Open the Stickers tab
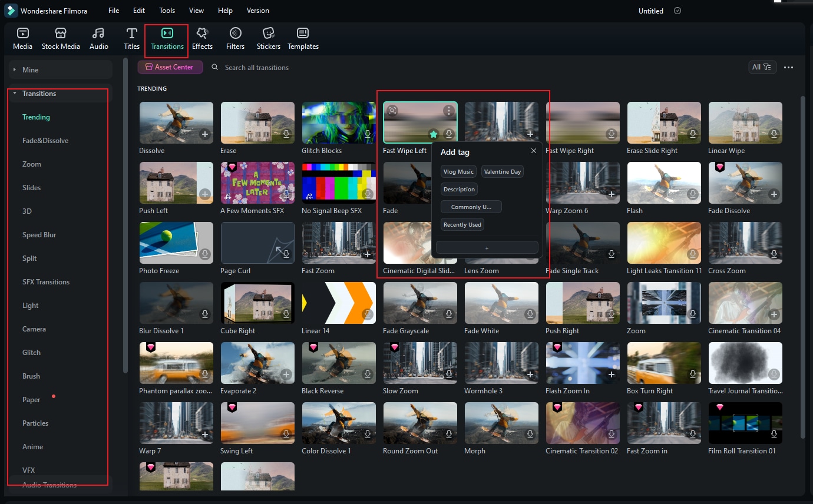Image resolution: width=813 pixels, height=504 pixels. [268, 39]
